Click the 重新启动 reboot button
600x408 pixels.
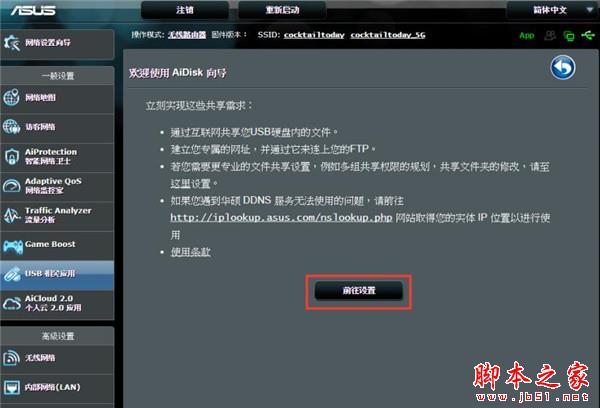tap(282, 10)
